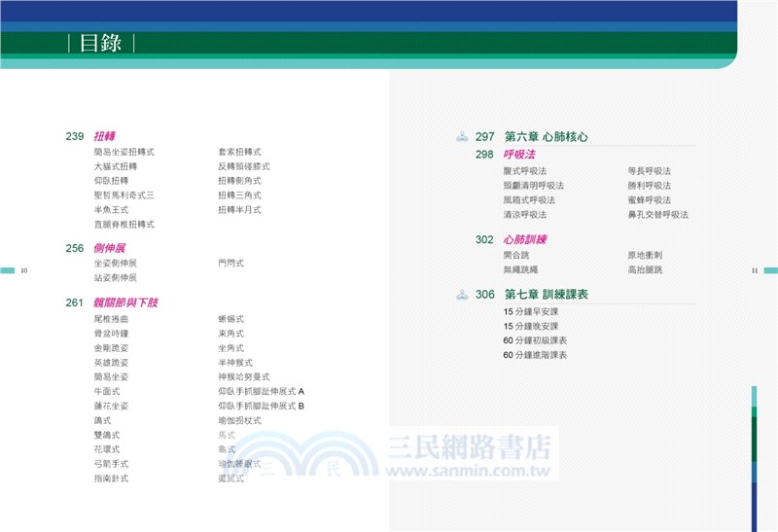Image resolution: width=778 pixels, height=532 pixels.
Task: Click the meditation icon beside 第七章 訓練課表
Action: (x=462, y=295)
